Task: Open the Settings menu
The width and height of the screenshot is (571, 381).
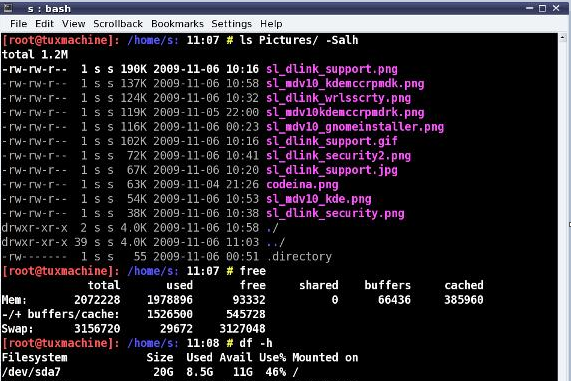Action: tap(232, 24)
